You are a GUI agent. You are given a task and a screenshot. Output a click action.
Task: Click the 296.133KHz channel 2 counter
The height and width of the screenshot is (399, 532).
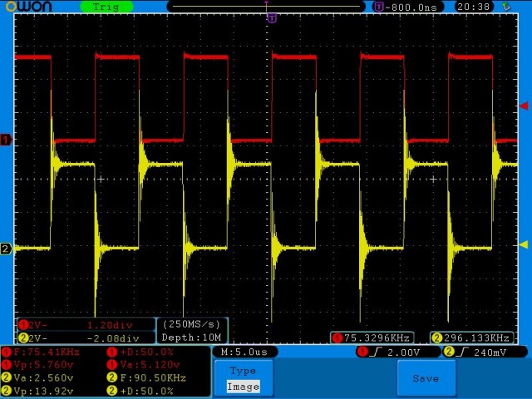[x=472, y=338]
